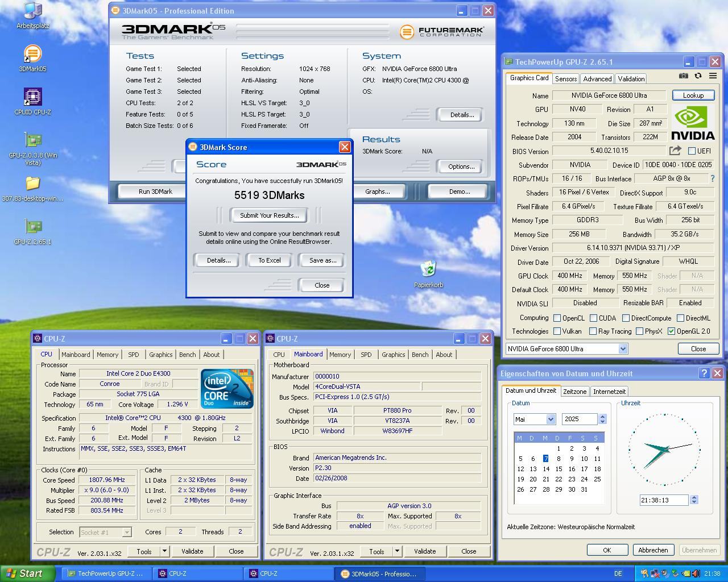The width and height of the screenshot is (728, 582).
Task: Open the Zeitzone tab
Action: [x=574, y=392]
